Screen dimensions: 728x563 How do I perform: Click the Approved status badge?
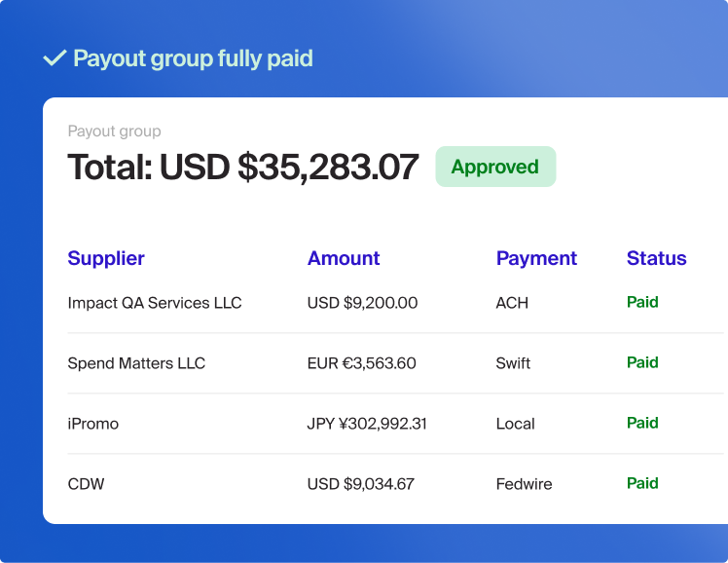pos(495,167)
